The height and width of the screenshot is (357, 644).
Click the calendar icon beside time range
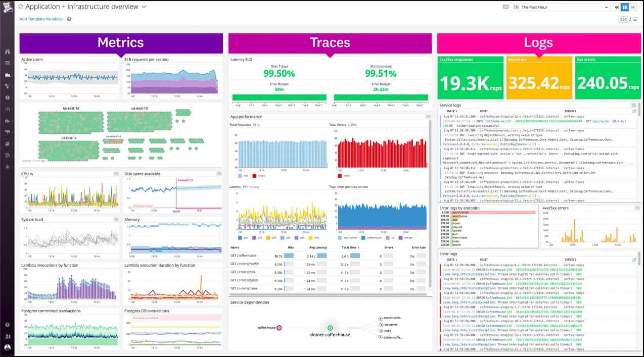[x=506, y=7]
